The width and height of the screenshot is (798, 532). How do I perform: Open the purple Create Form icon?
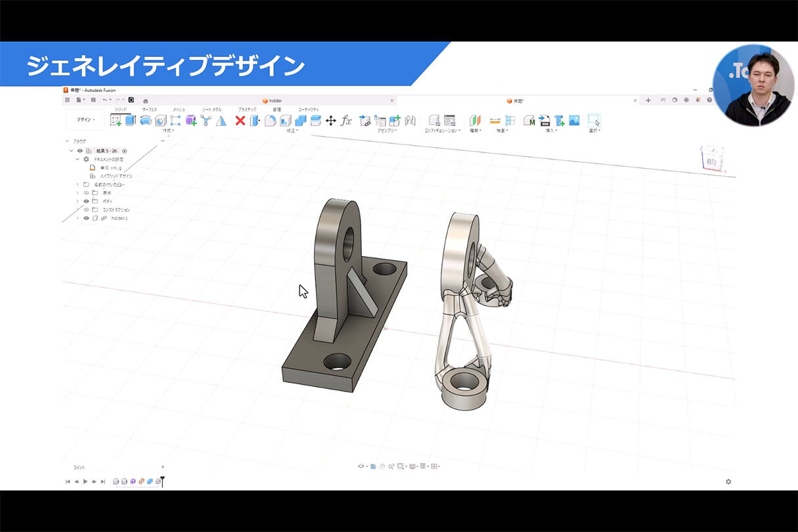pos(190,120)
